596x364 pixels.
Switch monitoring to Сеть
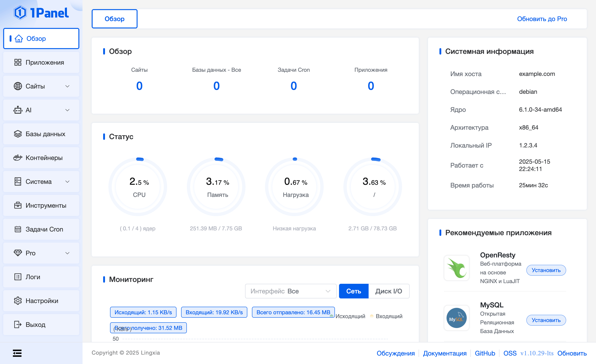tap(354, 291)
